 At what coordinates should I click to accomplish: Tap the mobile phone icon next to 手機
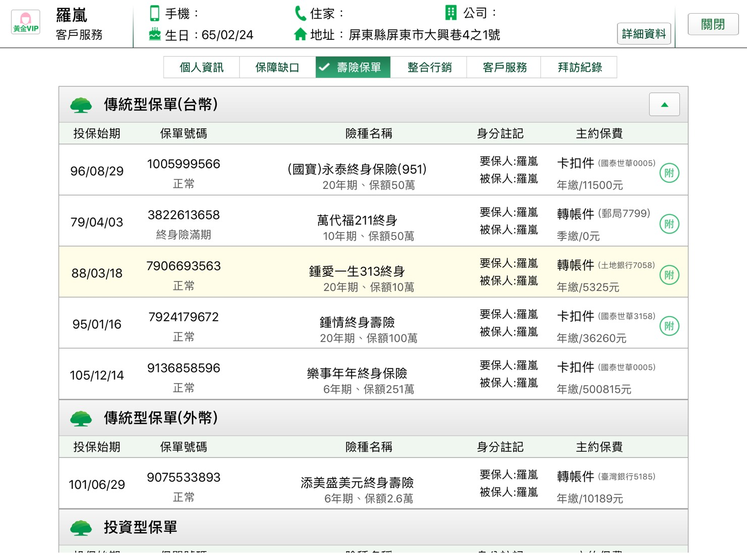click(x=155, y=13)
